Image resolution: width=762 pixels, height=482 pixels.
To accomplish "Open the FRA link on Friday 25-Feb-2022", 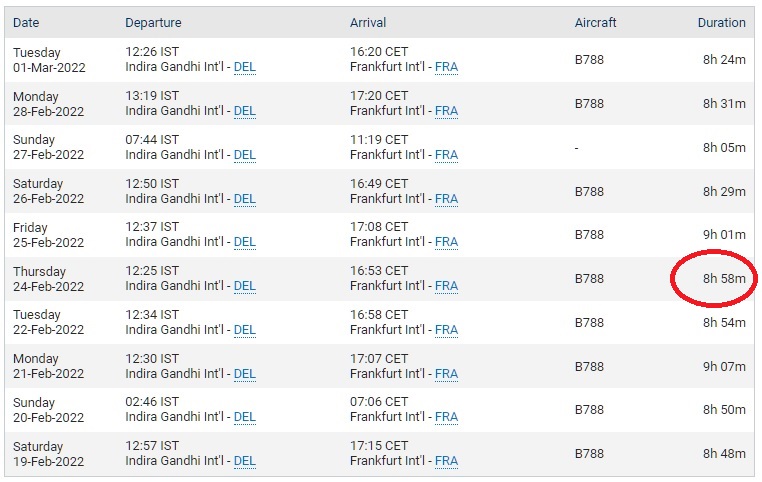I will 446,242.
